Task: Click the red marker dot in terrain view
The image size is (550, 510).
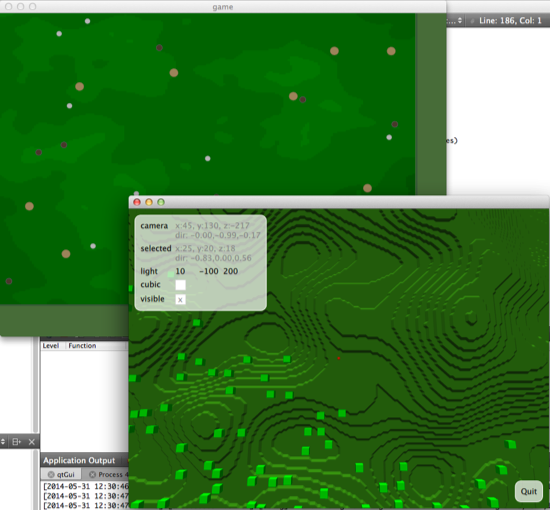Action: coord(338,358)
